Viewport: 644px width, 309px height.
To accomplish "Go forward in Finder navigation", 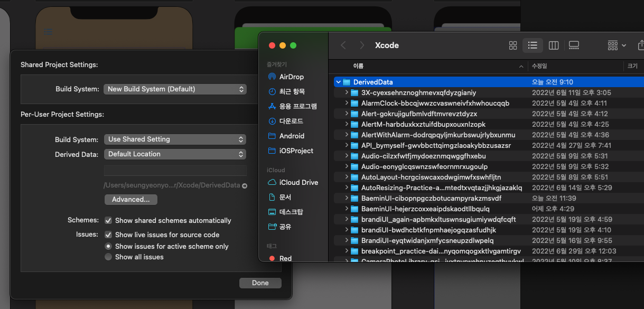I will (x=361, y=45).
